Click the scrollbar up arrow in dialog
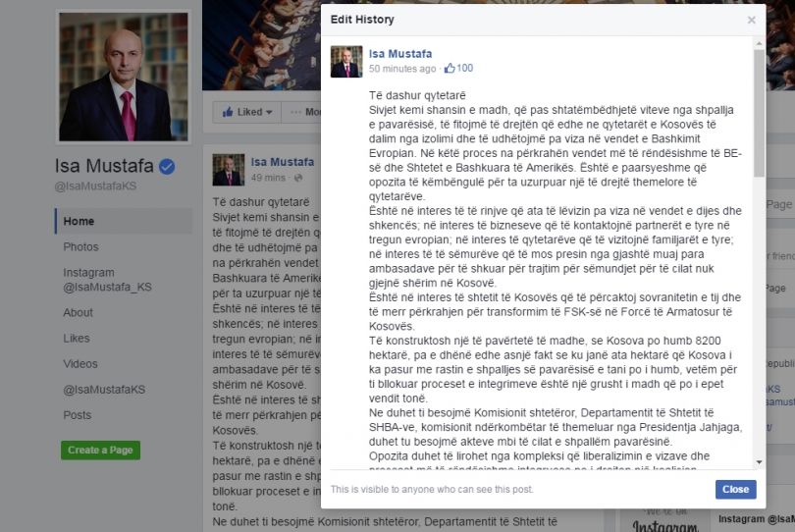795x532 pixels. coord(759,44)
